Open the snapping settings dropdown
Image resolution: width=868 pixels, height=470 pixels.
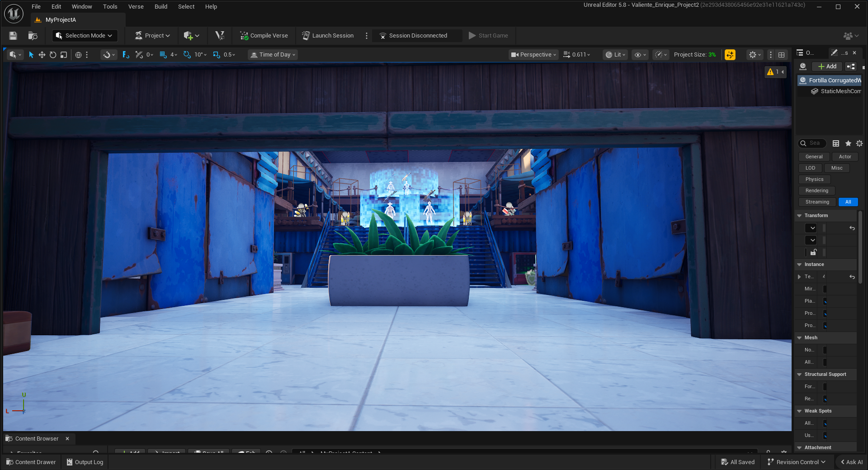[108, 55]
